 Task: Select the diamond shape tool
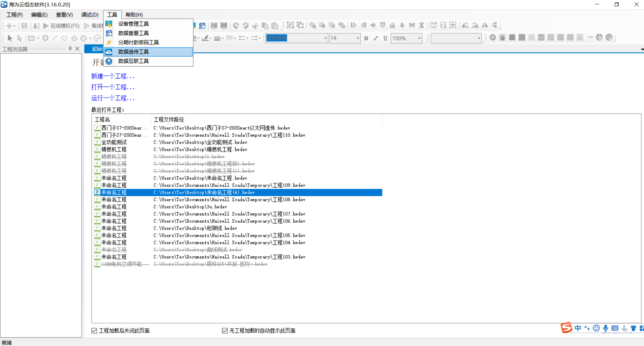tap(64, 38)
